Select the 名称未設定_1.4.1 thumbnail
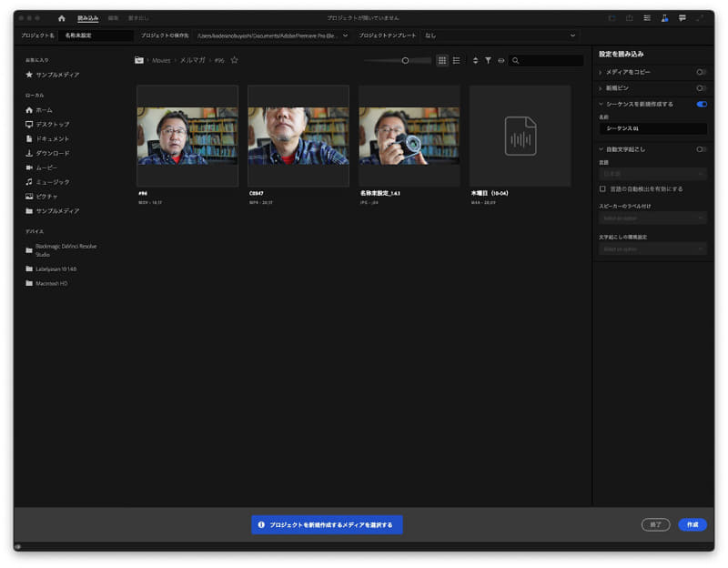Image resolution: width=728 pixels, height=568 pixels. (x=409, y=136)
